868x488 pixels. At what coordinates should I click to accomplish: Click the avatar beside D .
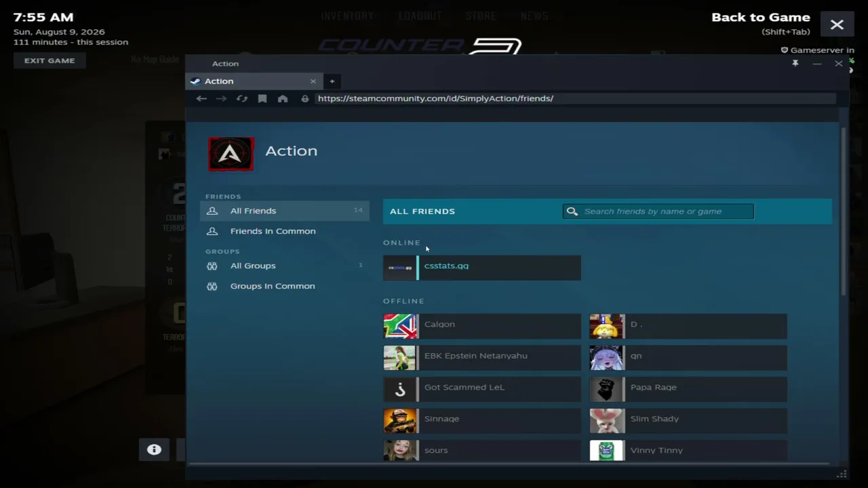pos(606,326)
